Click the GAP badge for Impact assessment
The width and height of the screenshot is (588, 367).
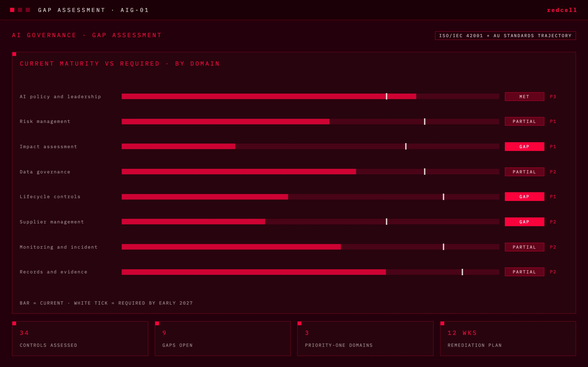click(x=524, y=147)
